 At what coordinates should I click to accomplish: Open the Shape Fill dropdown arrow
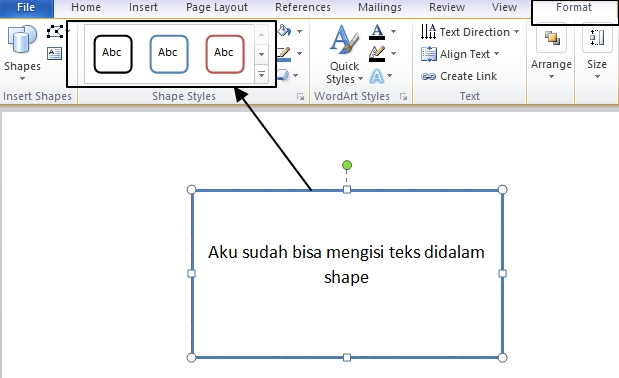pos(300,32)
